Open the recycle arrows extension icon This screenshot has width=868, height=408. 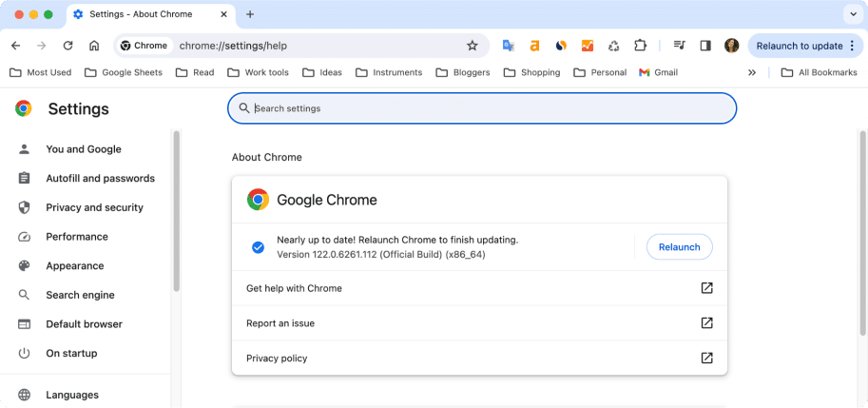(x=613, y=46)
